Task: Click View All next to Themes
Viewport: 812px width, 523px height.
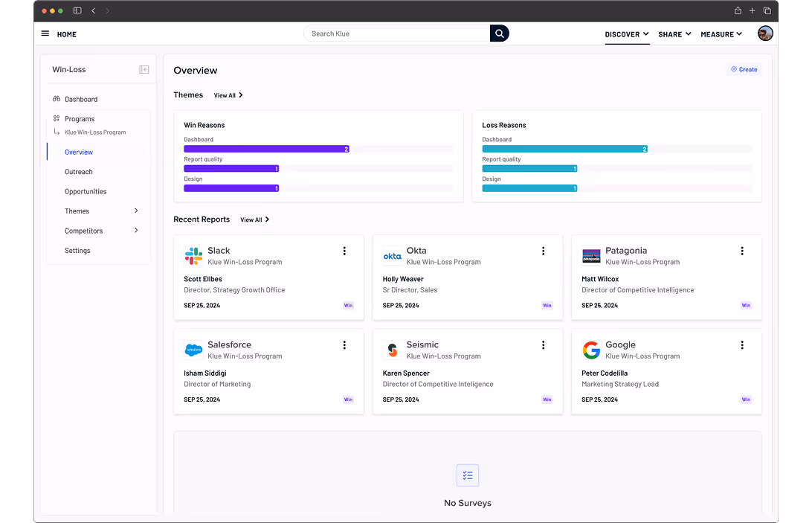Action: click(228, 95)
